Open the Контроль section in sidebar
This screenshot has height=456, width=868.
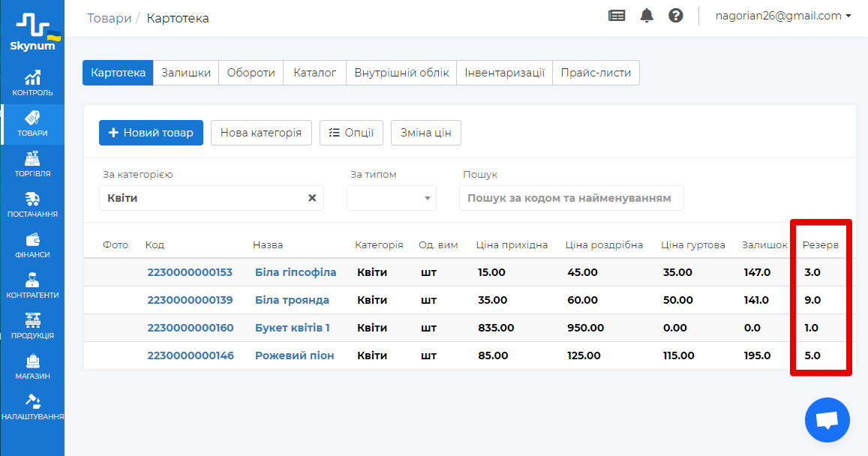pyautogui.click(x=32, y=83)
